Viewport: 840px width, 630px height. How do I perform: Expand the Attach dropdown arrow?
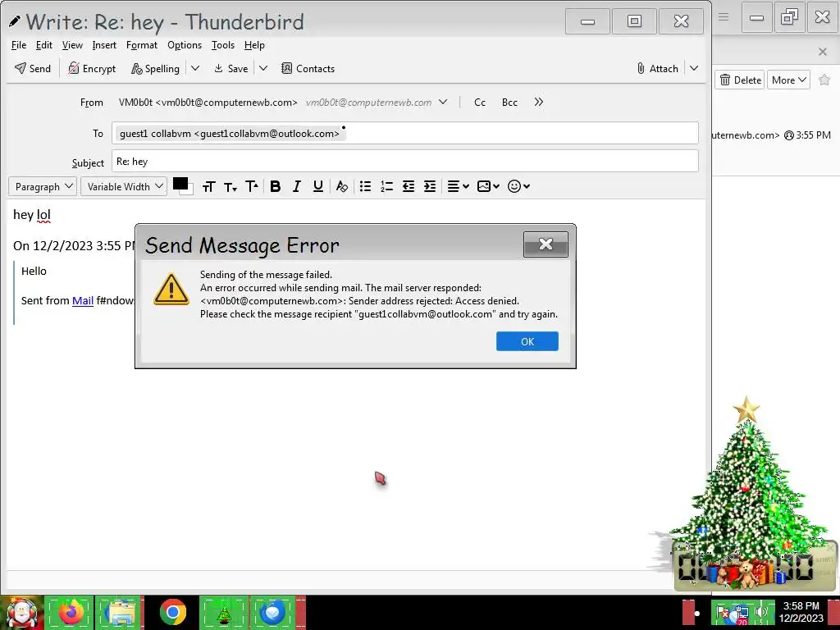pos(694,68)
